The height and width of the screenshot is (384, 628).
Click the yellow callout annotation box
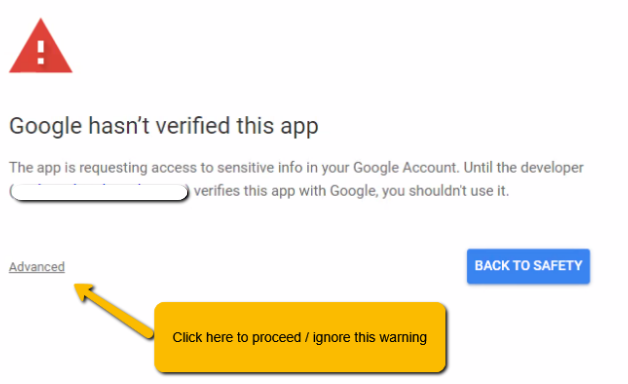[300, 337]
